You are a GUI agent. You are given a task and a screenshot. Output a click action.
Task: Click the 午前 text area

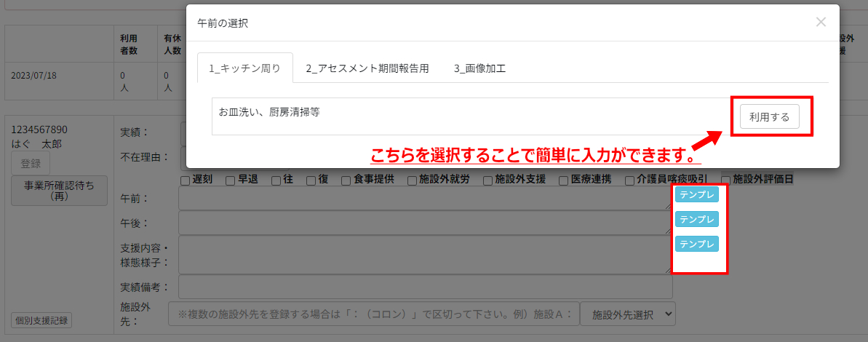[424, 199]
